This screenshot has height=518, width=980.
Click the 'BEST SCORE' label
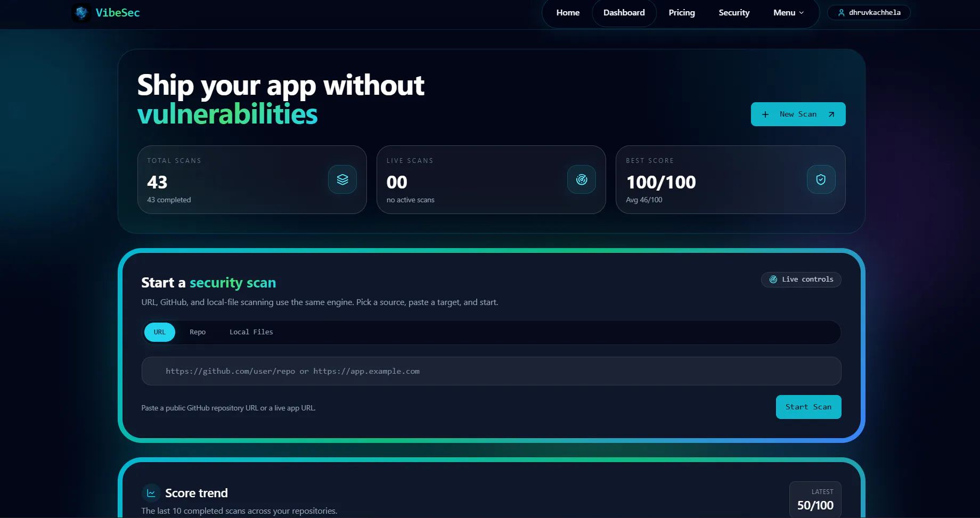[650, 161]
